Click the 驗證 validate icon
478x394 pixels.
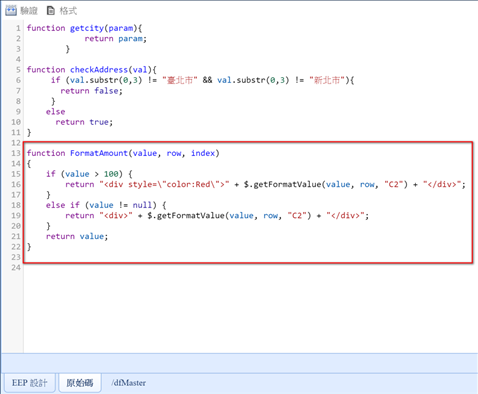(11, 11)
